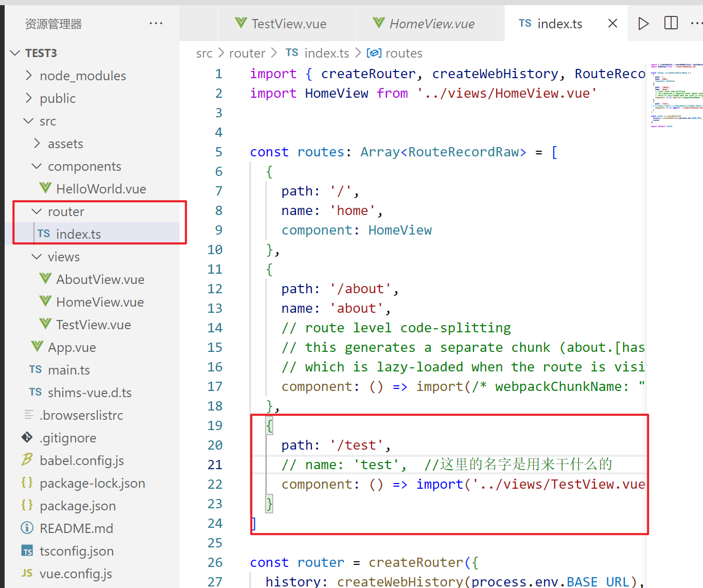703x588 pixels.
Task: Close the index.ts editor tab
Action: click(612, 24)
